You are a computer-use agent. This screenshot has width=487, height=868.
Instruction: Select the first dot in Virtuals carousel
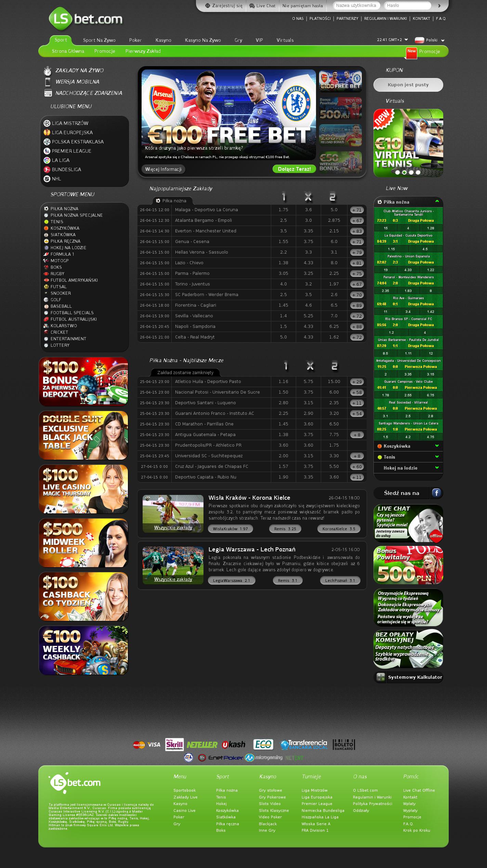point(397,173)
